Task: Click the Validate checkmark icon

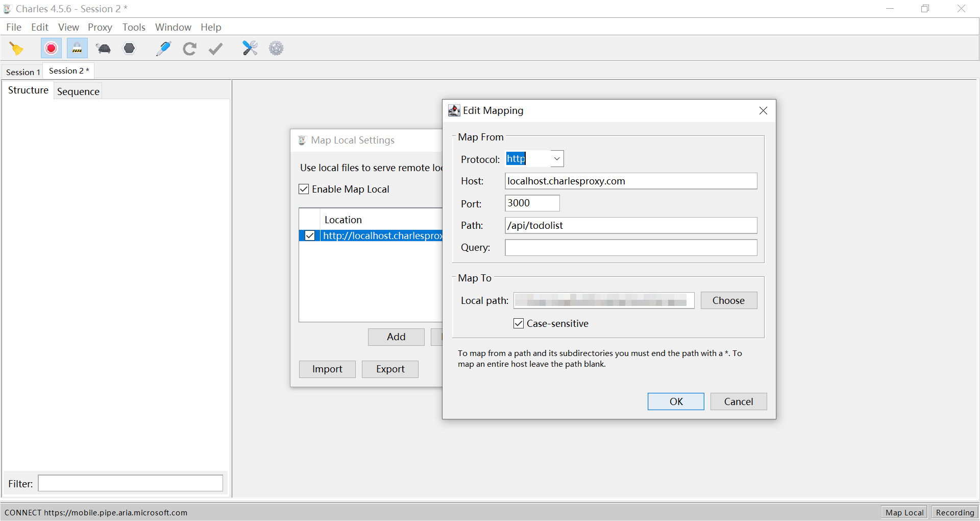Action: [216, 49]
